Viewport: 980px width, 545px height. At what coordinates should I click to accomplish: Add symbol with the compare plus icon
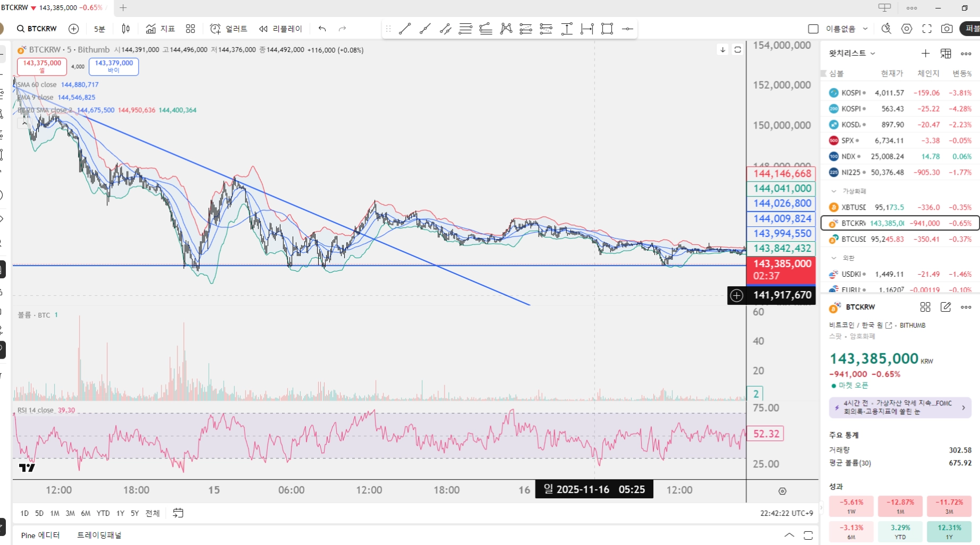pos(74,29)
